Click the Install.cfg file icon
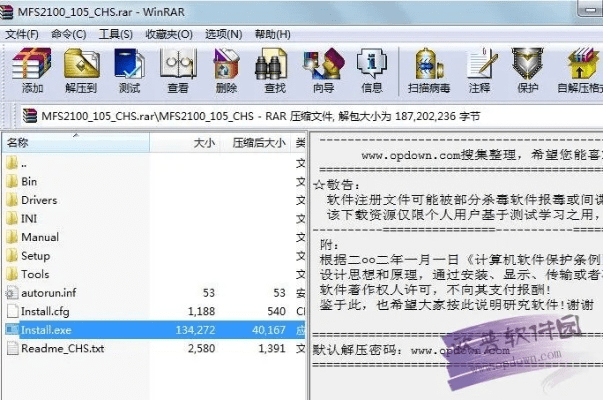The image size is (603, 400). pos(13,311)
